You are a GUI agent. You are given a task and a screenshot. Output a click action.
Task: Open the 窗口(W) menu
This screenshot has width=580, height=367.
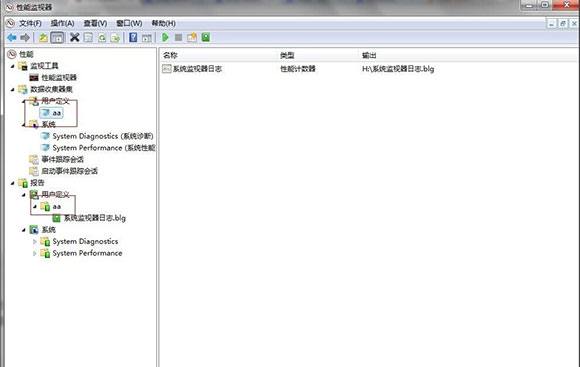pyautogui.click(x=129, y=23)
